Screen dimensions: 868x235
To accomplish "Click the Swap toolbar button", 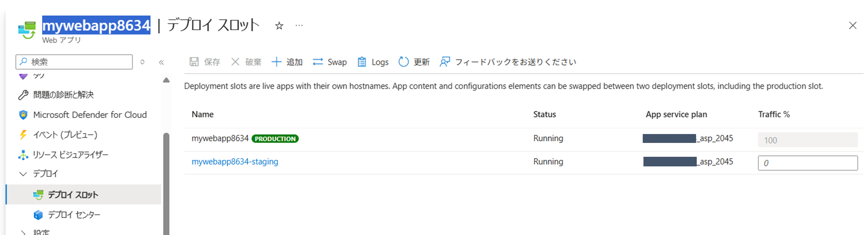I will [330, 62].
